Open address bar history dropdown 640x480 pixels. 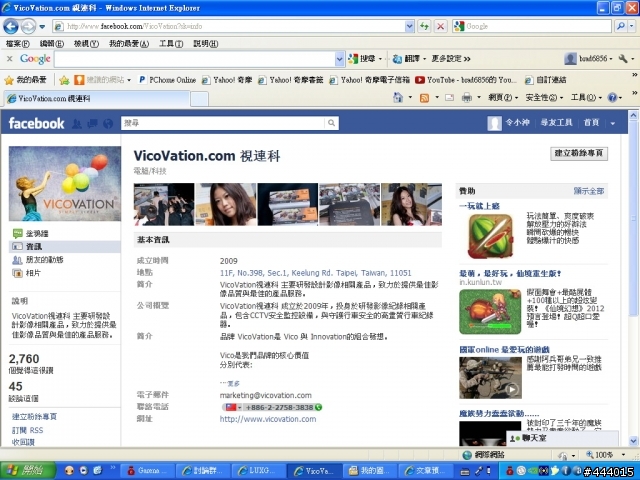410,27
